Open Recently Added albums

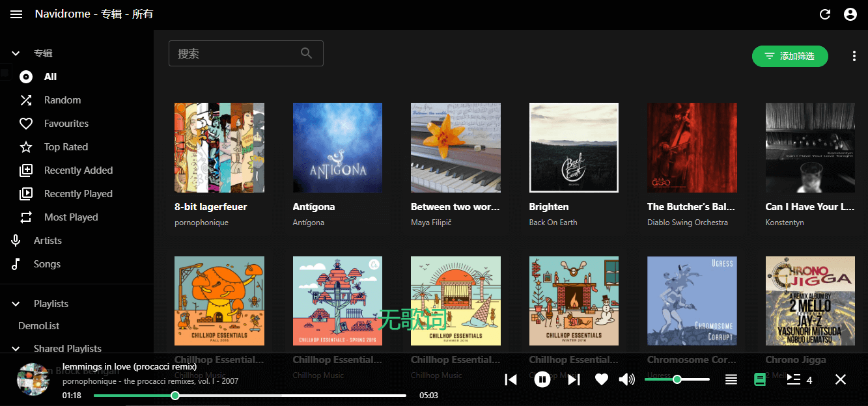pyautogui.click(x=78, y=170)
